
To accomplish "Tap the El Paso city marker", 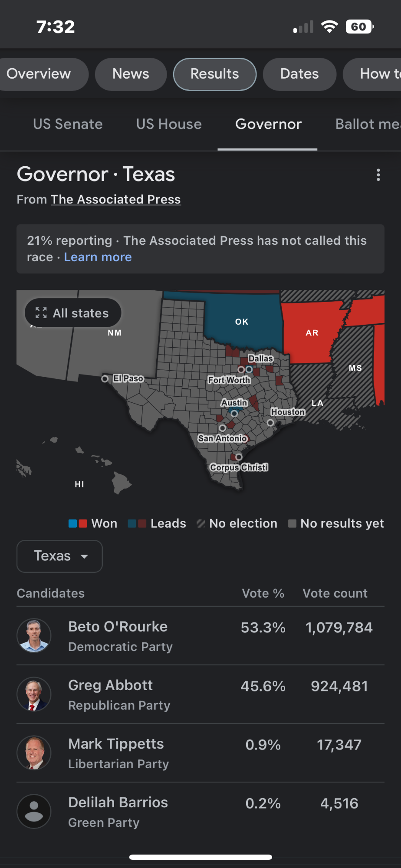I will tap(105, 379).
